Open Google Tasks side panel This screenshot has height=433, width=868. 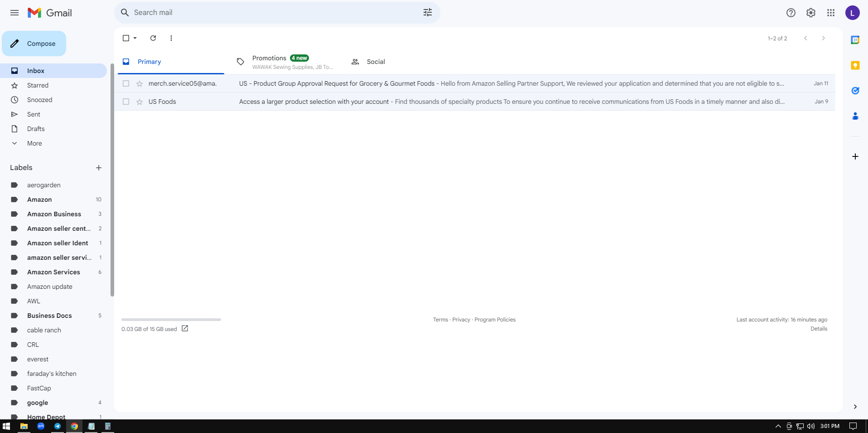point(855,91)
